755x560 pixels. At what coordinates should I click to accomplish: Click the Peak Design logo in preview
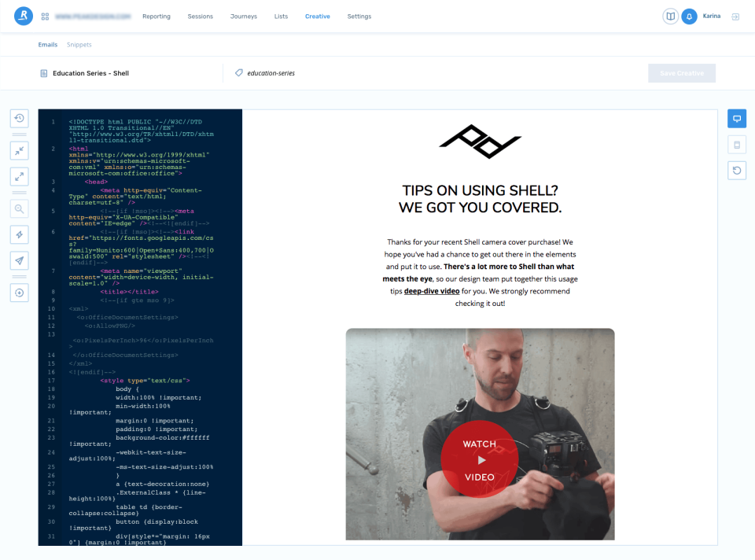(480, 142)
